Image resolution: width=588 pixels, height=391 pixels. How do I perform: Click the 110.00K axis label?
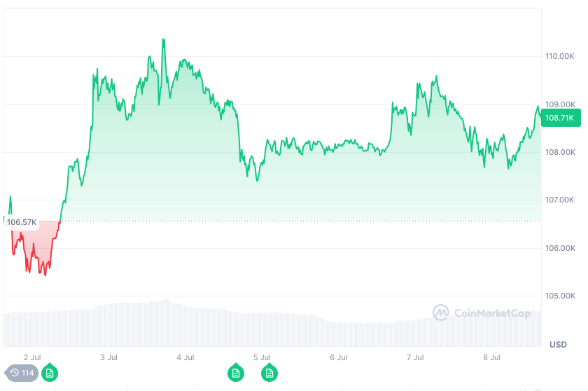click(559, 56)
